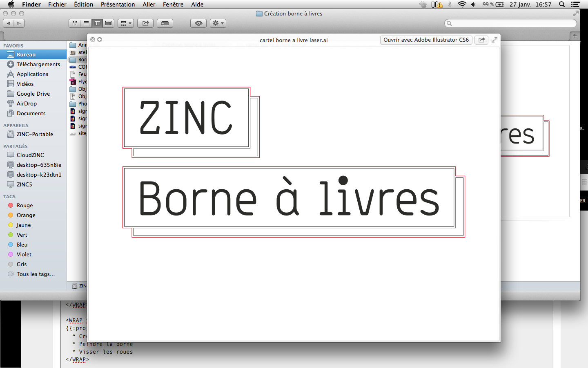This screenshot has height=368, width=588.
Task: Open Téléchargements in the sidebar
Action: [33, 64]
